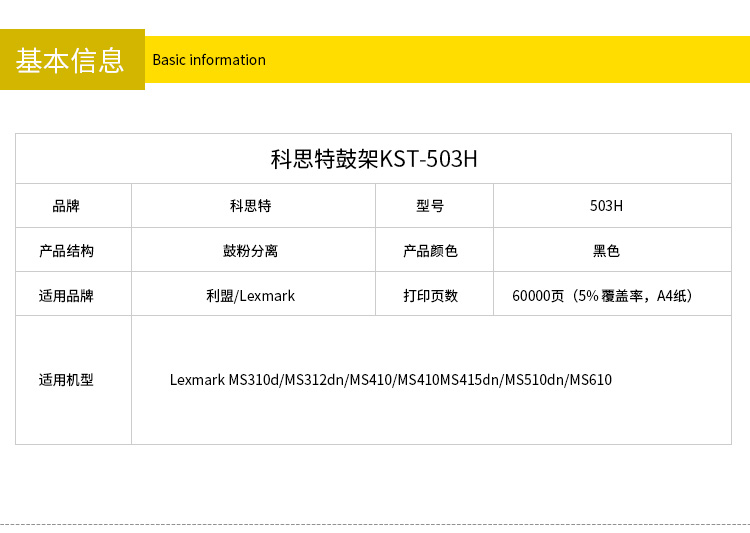Click the 型号 label cell
Screen dimensions: 750x533
[x=430, y=206]
